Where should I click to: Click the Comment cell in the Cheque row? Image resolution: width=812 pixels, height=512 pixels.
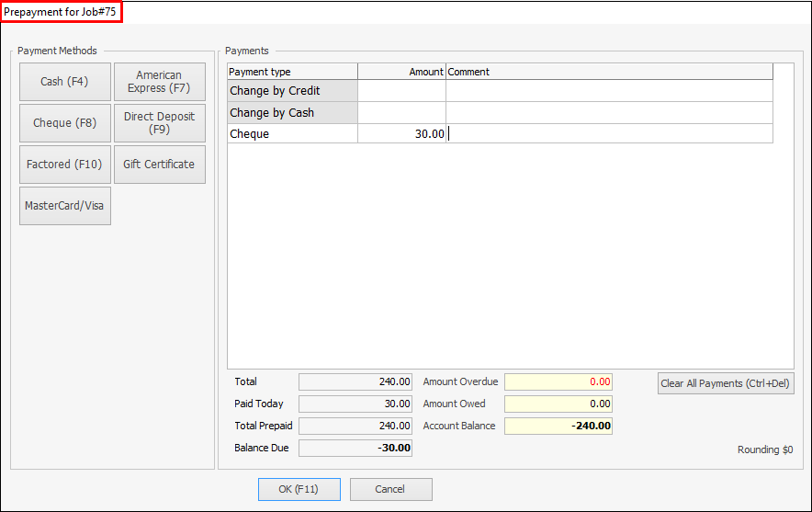(608, 134)
